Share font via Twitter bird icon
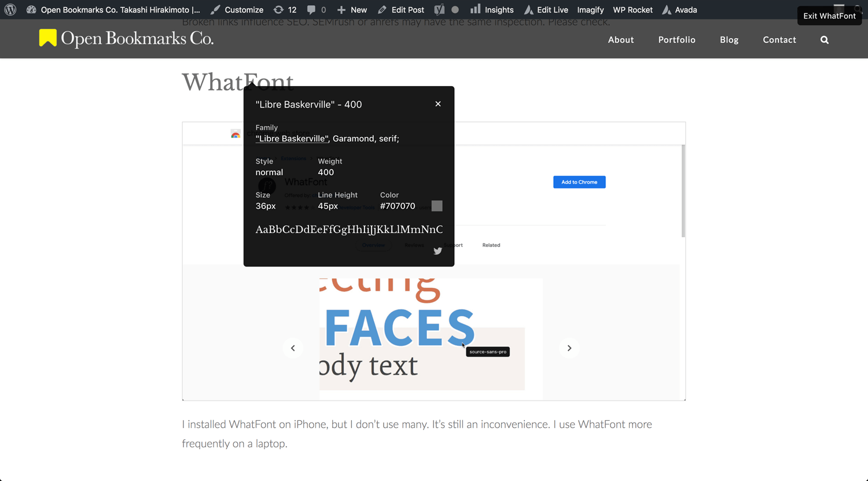Image resolution: width=868 pixels, height=481 pixels. point(437,251)
